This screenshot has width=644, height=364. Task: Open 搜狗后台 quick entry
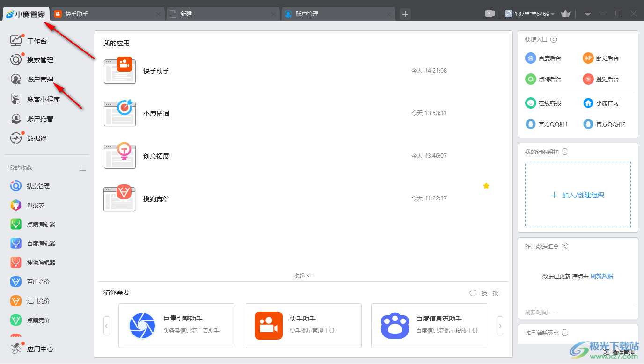tap(601, 79)
